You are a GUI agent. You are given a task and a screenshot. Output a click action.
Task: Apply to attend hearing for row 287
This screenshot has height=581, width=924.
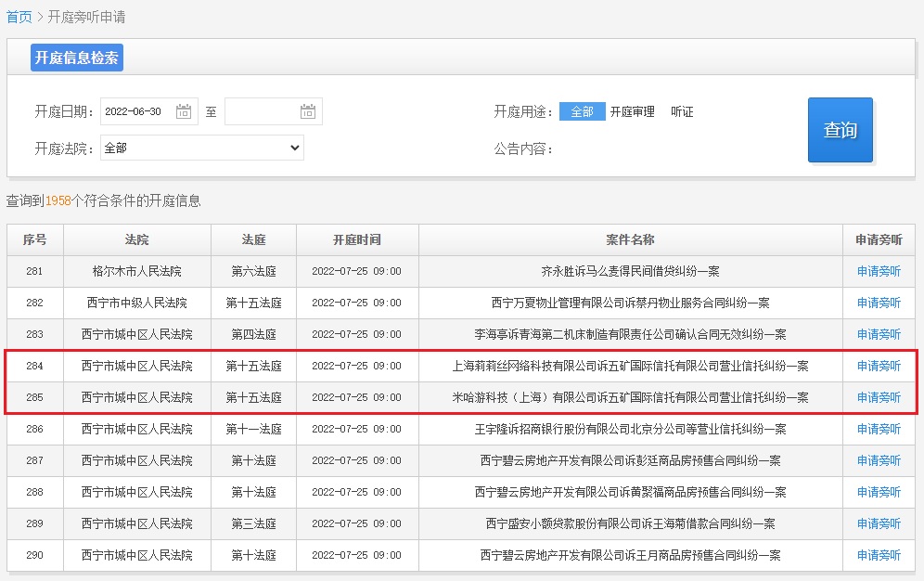pos(879,460)
